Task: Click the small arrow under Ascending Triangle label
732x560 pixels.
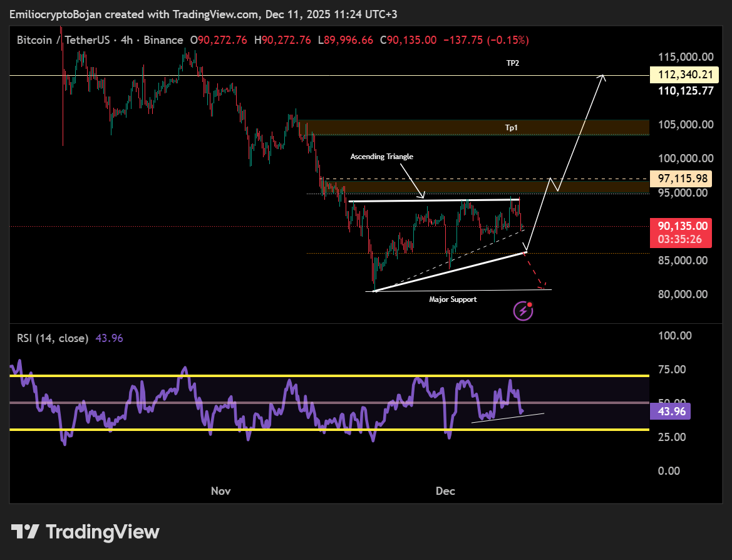Action: (x=423, y=195)
